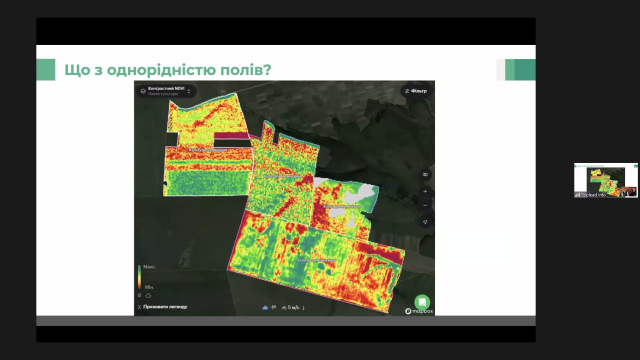Viewport: 640px width, 360px height.
Task: Click the NDVI color gradient scale
Action: [139, 277]
